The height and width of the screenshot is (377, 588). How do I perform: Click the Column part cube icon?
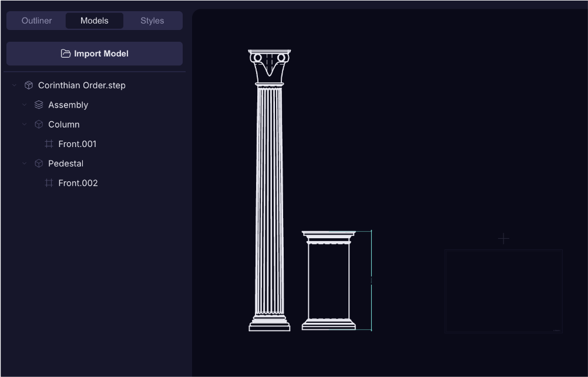(39, 124)
